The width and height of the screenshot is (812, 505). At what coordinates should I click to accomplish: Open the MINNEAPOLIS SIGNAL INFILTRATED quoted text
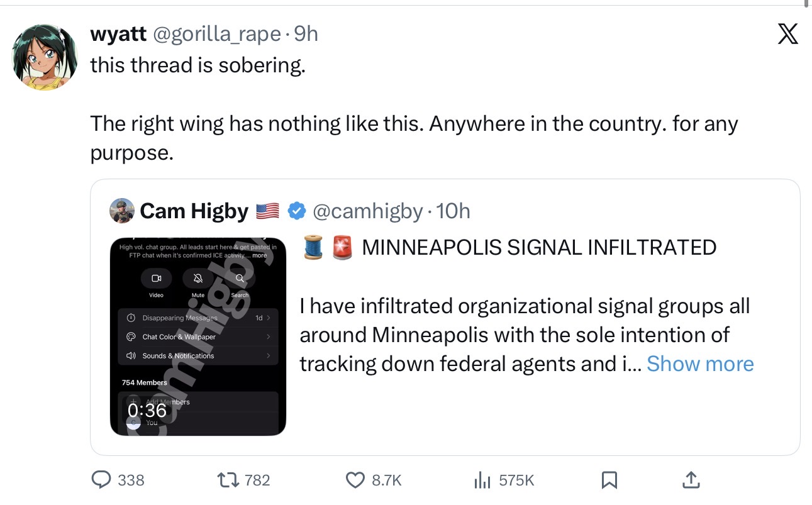point(539,248)
